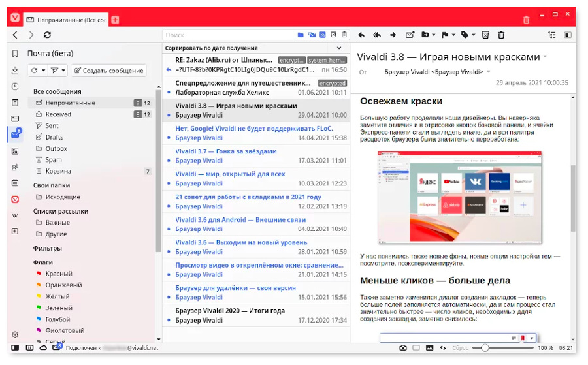Expand the message subject arrow
The image size is (588, 365).
(x=546, y=57)
